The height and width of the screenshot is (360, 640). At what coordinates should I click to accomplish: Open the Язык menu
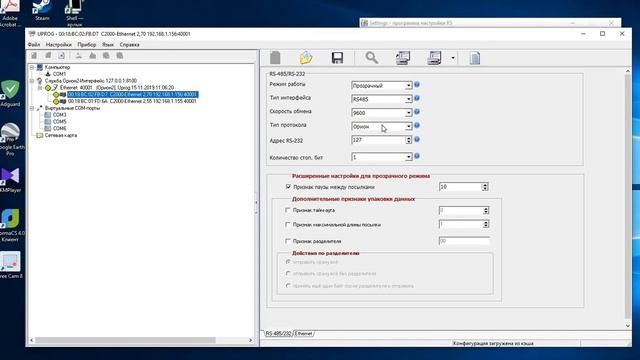[x=108, y=44]
